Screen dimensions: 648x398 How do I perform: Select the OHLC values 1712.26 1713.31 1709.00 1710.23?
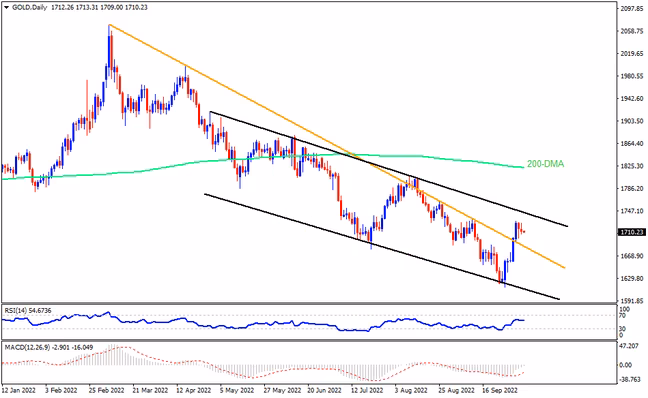click(x=99, y=7)
